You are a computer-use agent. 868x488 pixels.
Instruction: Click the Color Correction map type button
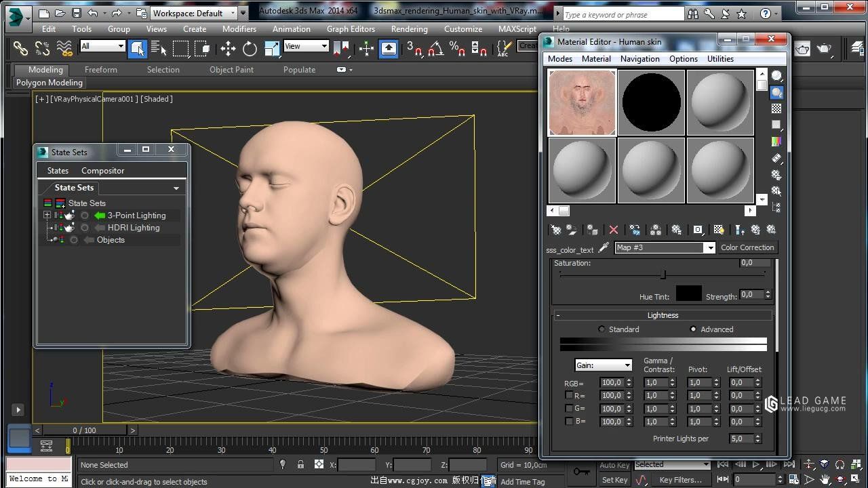[x=747, y=247]
